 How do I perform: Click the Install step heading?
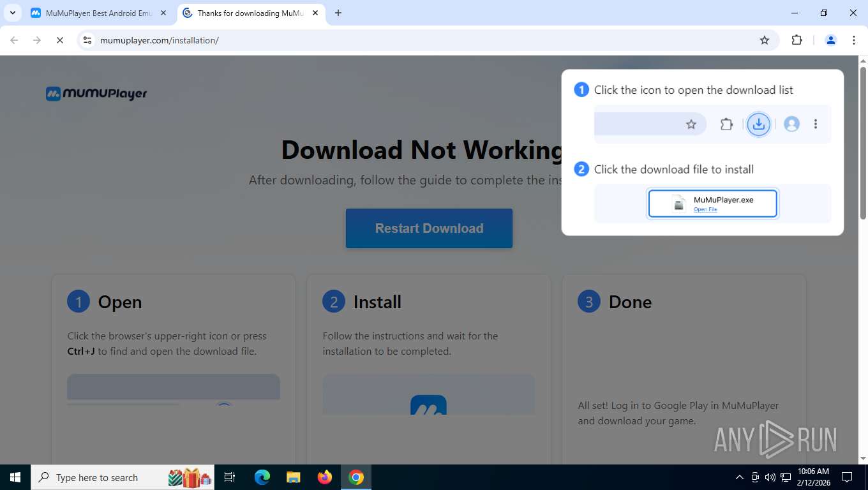pyautogui.click(x=377, y=302)
